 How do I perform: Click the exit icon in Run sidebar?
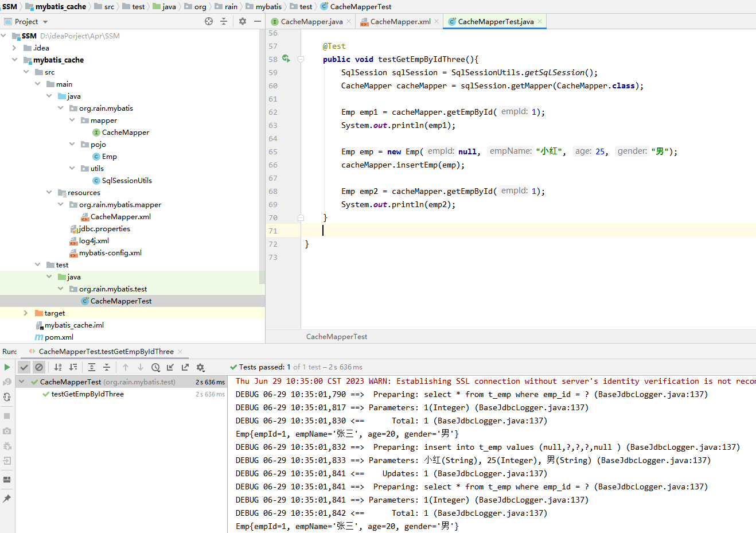7,461
